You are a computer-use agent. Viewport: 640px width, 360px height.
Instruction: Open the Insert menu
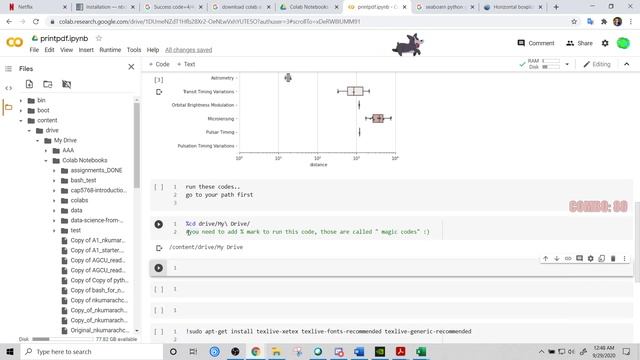tap(86, 50)
